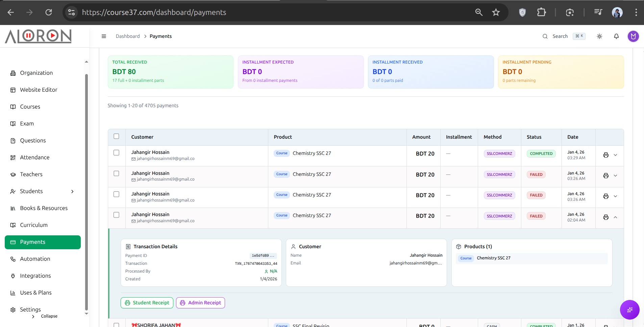Click the sidebar vertical scrollbar
This screenshot has width=644, height=327.
(86, 189)
